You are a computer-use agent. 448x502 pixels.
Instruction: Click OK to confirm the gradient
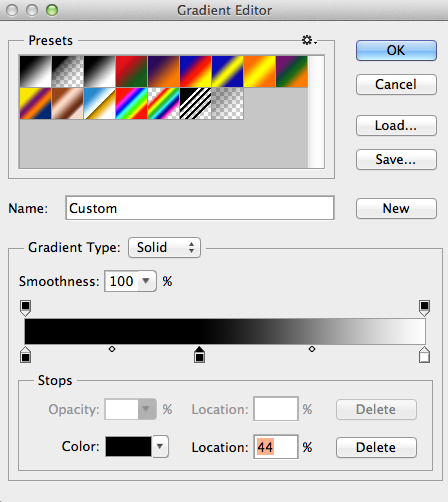coord(396,50)
